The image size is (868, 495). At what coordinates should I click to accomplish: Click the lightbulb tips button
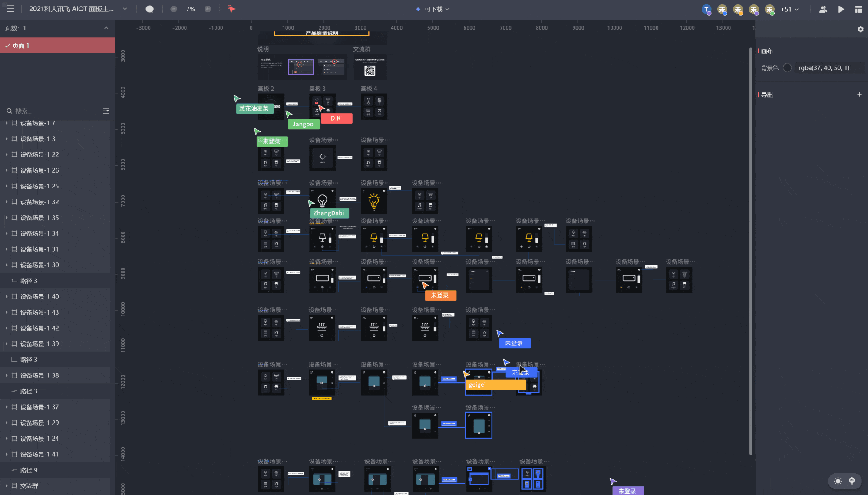coord(852,481)
